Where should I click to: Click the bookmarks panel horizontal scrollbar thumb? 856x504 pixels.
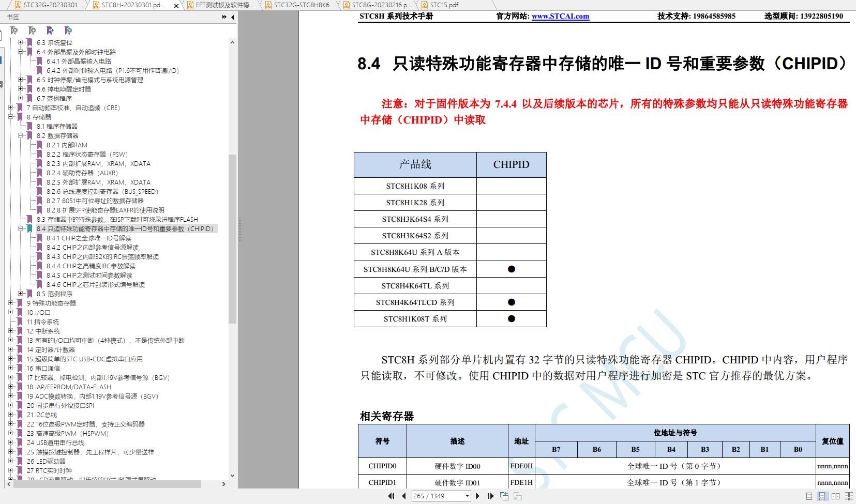pos(107,484)
